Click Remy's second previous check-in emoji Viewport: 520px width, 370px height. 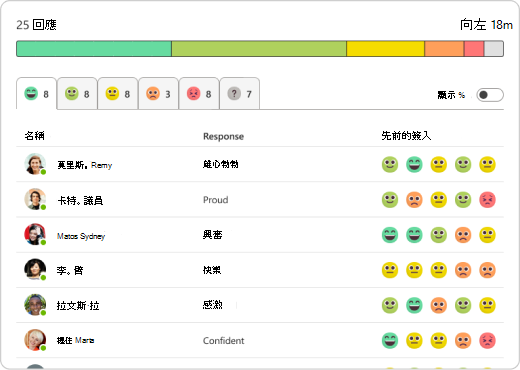point(414,164)
